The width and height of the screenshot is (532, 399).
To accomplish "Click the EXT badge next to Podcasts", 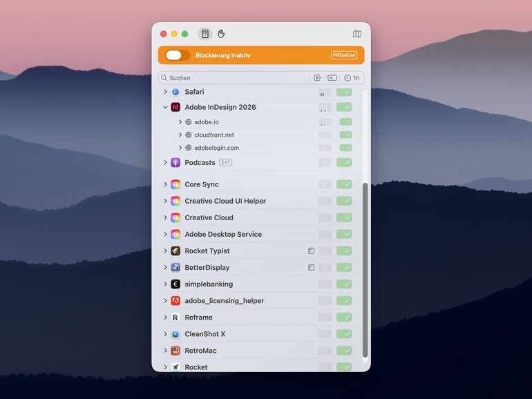I will [x=226, y=163].
